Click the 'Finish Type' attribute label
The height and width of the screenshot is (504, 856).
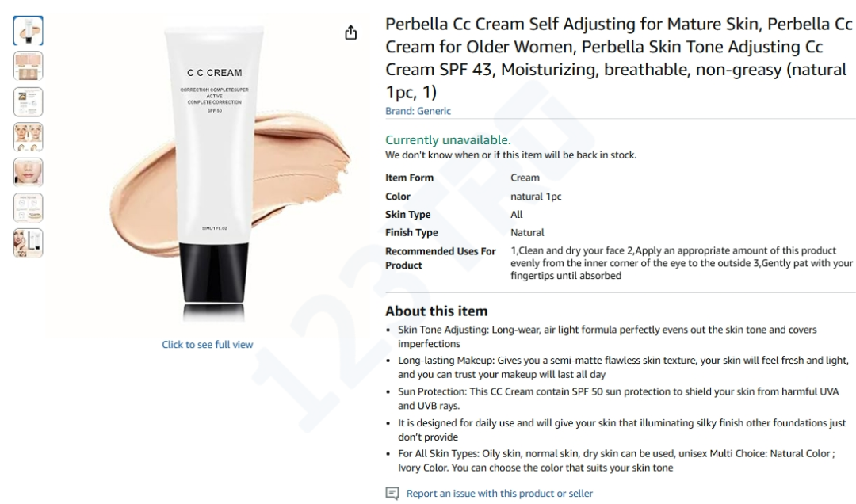411,233
